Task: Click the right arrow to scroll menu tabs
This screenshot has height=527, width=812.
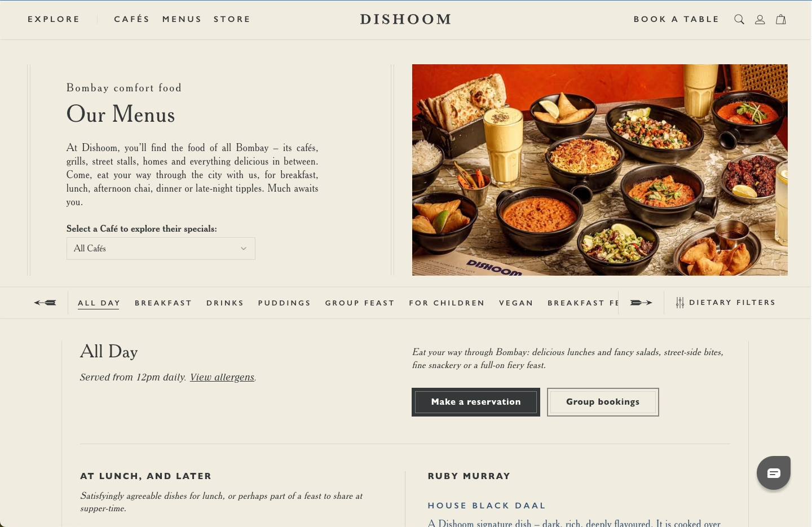Action: 641,303
